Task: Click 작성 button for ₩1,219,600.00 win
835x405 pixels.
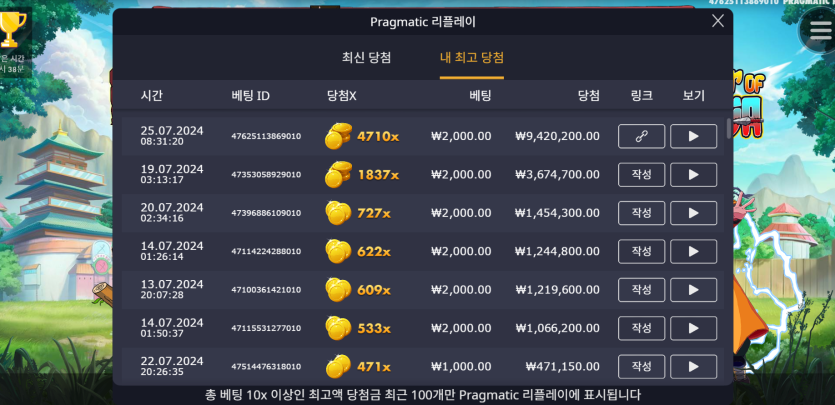Action: coord(641,290)
